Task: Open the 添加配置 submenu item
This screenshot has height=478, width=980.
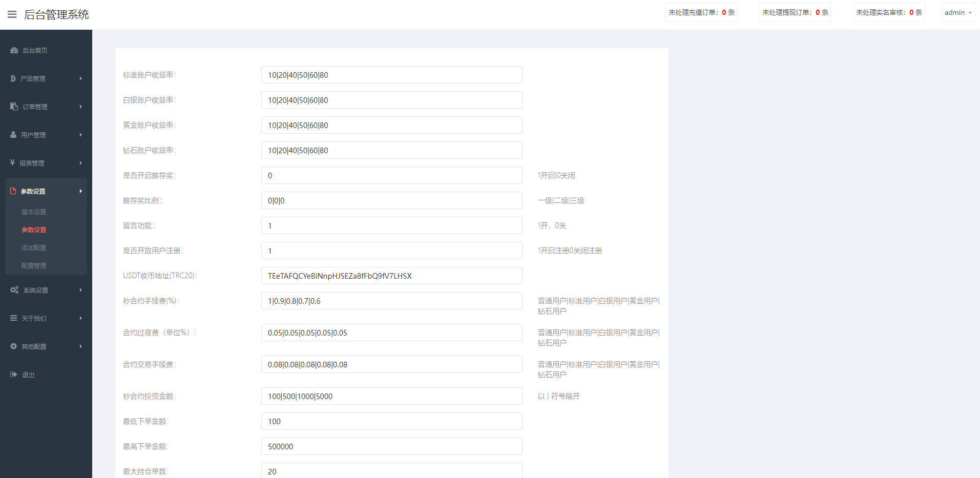Action: click(34, 247)
